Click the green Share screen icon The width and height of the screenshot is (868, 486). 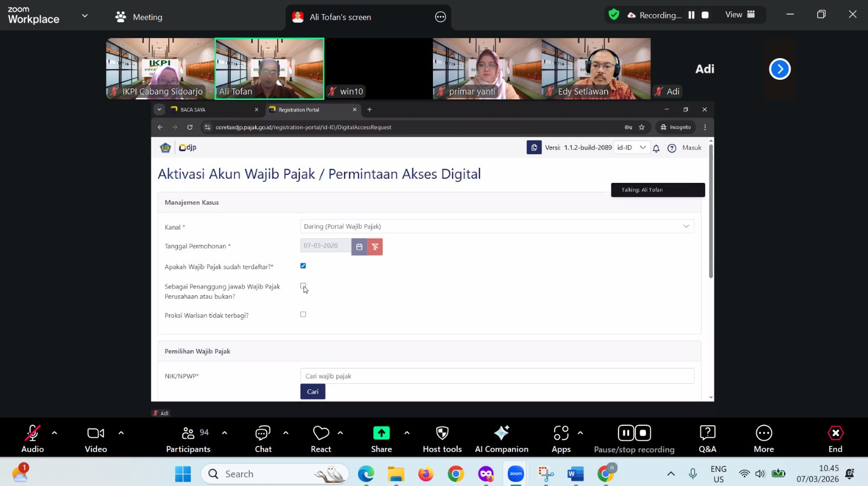[x=381, y=433]
